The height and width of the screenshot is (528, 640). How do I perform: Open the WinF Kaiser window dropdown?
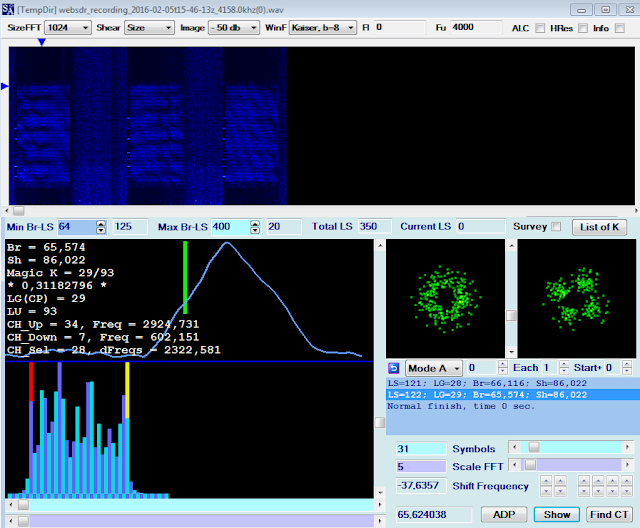[322, 28]
